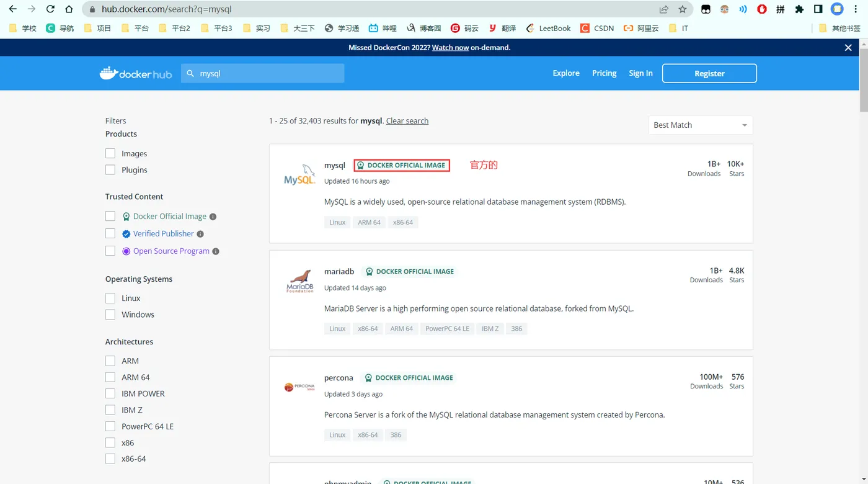This screenshot has height=484, width=868.
Task: Expand the 平台2 bookmark folder
Action: point(175,28)
